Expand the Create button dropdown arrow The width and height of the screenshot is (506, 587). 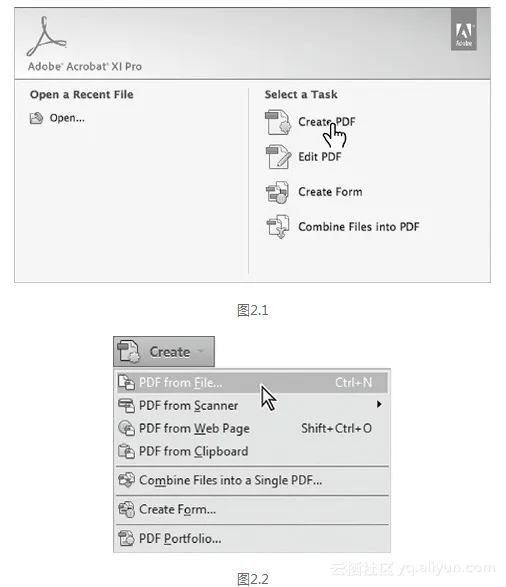(201, 351)
